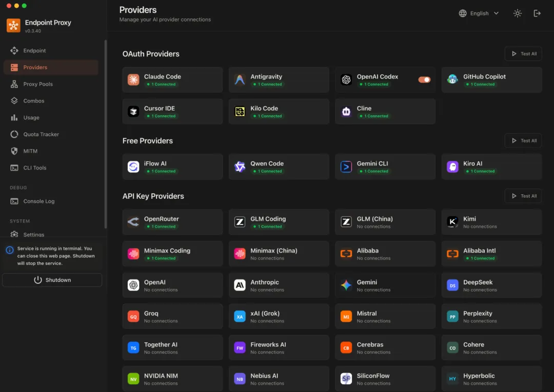This screenshot has height=392, width=554.
Task: Click the logout icon at top right
Action: 537,13
